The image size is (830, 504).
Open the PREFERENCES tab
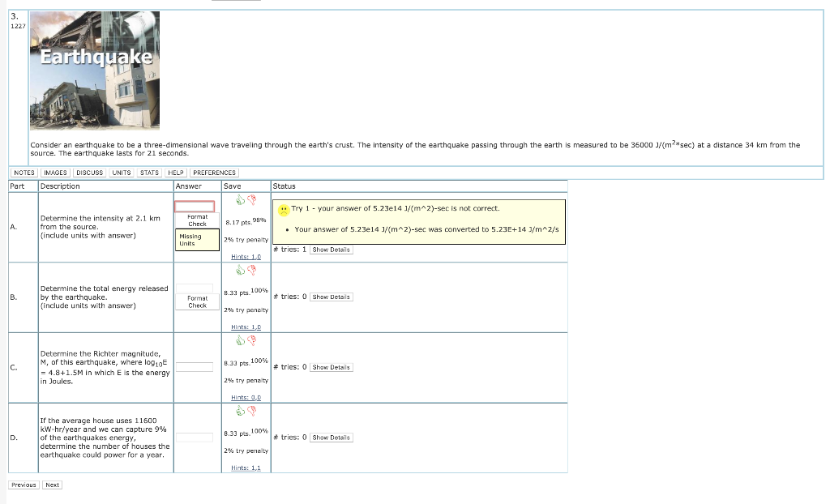click(214, 173)
